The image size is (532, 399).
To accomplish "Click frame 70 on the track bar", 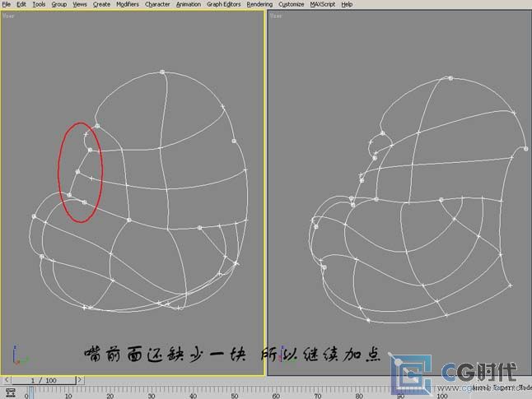I will 318,396.
